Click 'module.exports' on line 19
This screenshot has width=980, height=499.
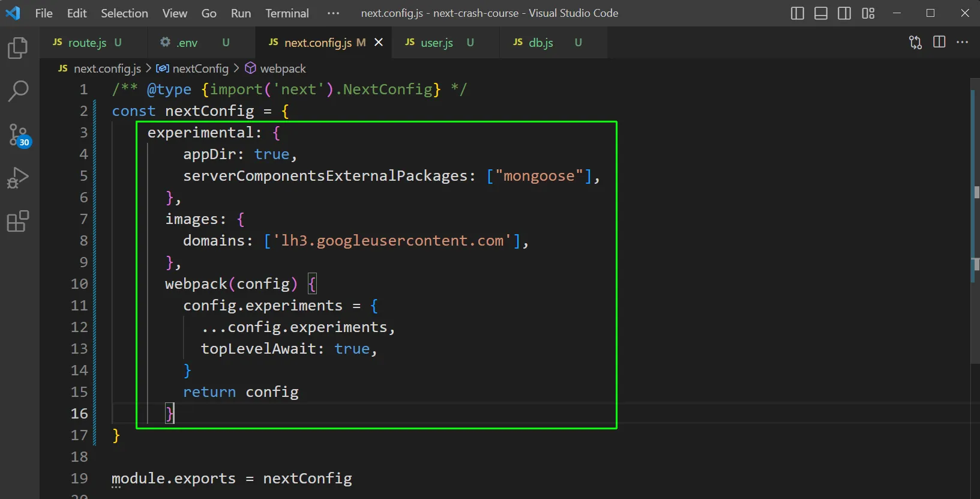click(173, 479)
